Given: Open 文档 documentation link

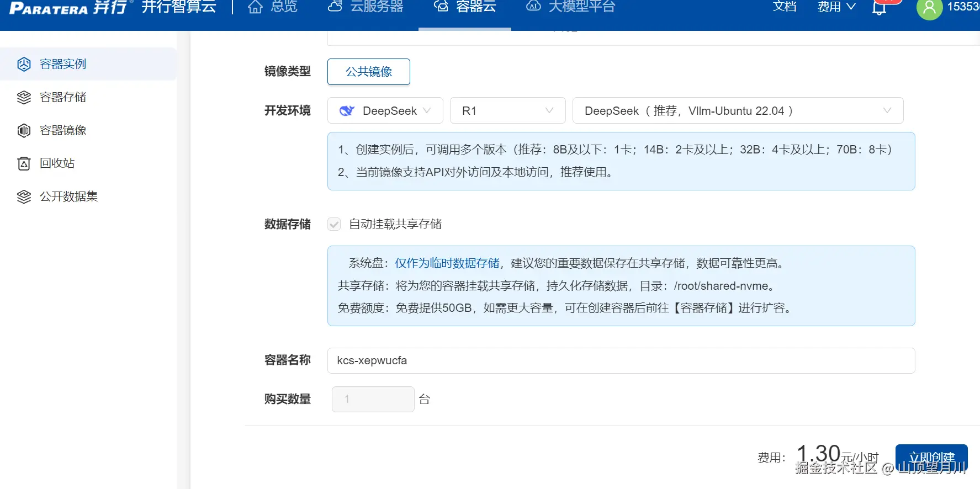Looking at the screenshot, I should tap(785, 7).
